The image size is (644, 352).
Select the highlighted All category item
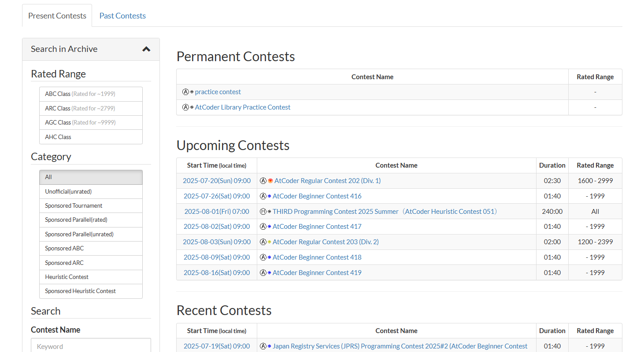91,177
